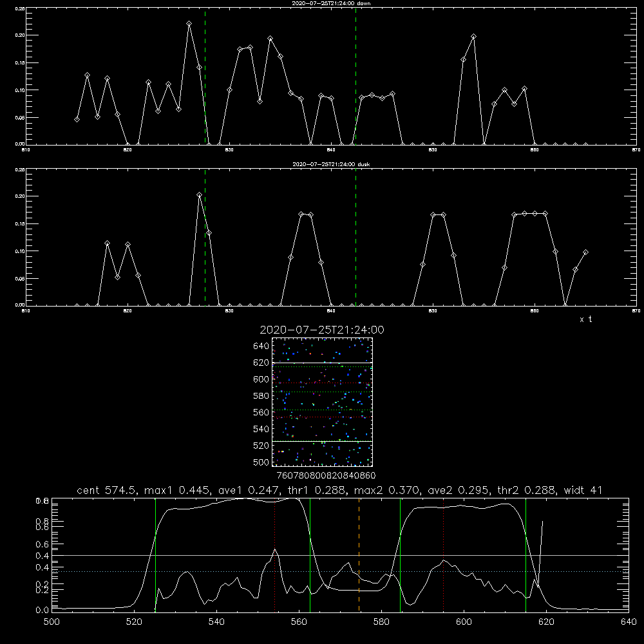Image resolution: width=644 pixels, height=644 pixels.
Task: Click the orange dashed center line in the bottom plot
Action: (x=359, y=554)
